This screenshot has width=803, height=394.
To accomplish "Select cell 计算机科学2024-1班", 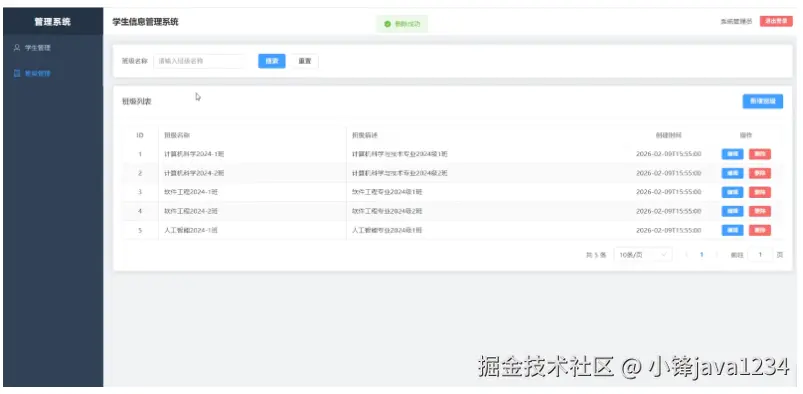I will 194,154.
